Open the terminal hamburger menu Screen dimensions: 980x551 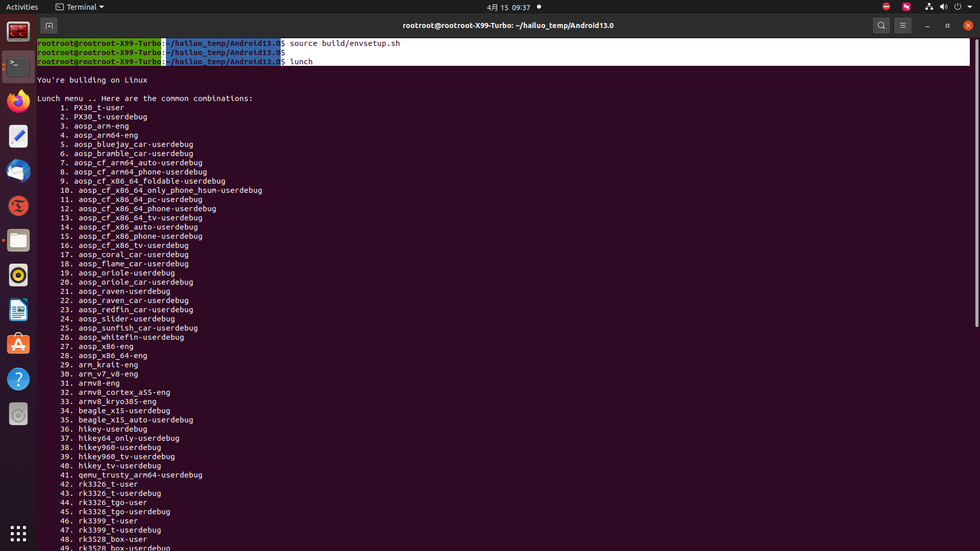(x=902, y=26)
